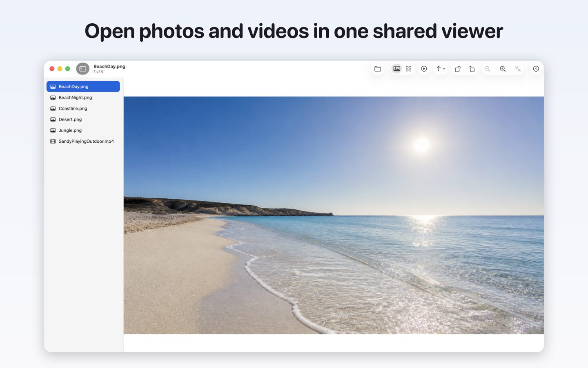Toggle the sidebar panel button
The image size is (588, 368).
[82, 69]
